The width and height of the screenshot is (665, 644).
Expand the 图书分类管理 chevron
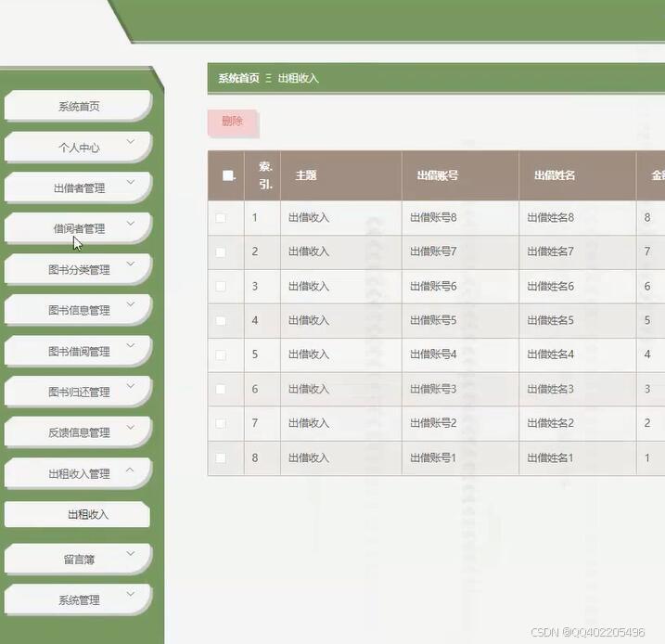(x=131, y=264)
